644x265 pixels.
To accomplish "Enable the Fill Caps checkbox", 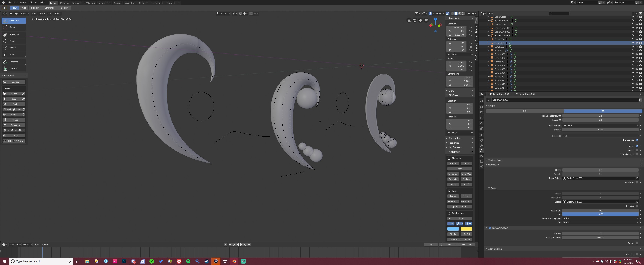I will (637, 206).
